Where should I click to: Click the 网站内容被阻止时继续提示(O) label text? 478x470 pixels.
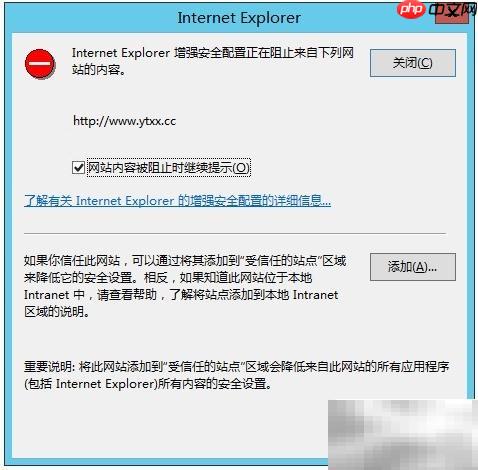coord(168,167)
